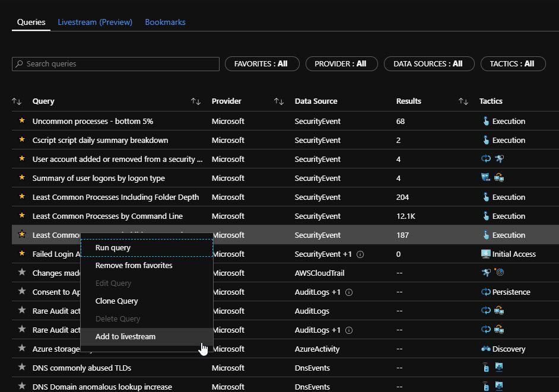559x392 pixels.
Task: Click the Discovery tactic icon for AzureActivity
Action: click(x=486, y=349)
